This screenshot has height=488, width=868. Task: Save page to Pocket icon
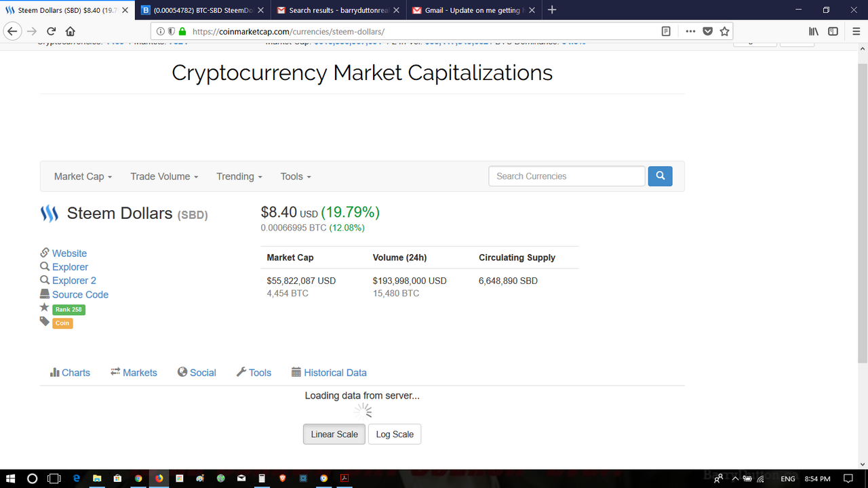pyautogui.click(x=707, y=31)
